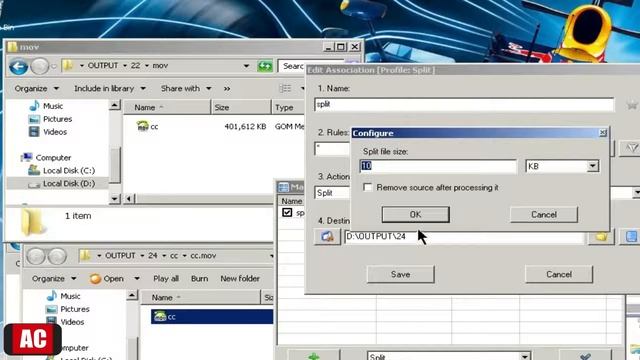640x360 pixels.
Task: Select the cc file in mov window
Action: click(148, 127)
